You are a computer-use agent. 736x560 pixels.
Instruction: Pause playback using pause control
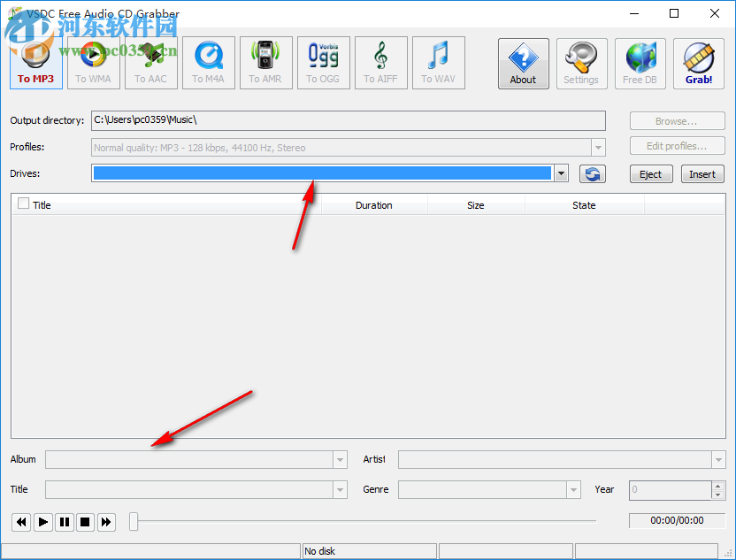coord(64,522)
